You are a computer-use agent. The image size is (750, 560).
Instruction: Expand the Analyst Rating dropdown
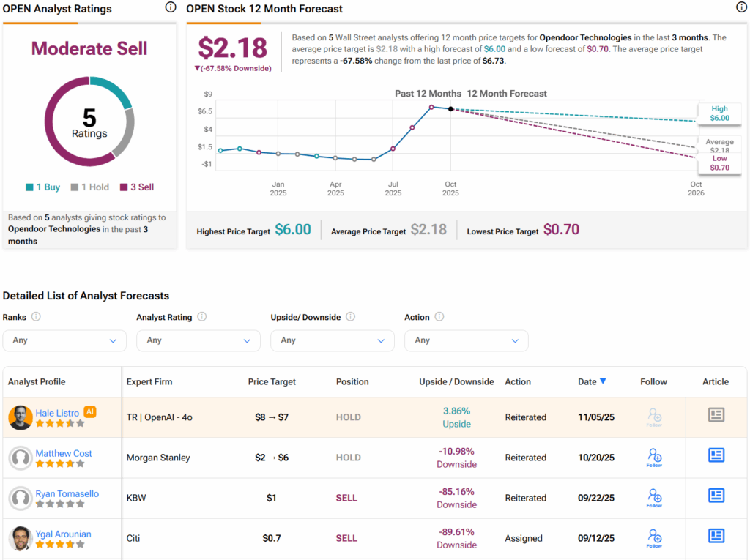tap(198, 340)
